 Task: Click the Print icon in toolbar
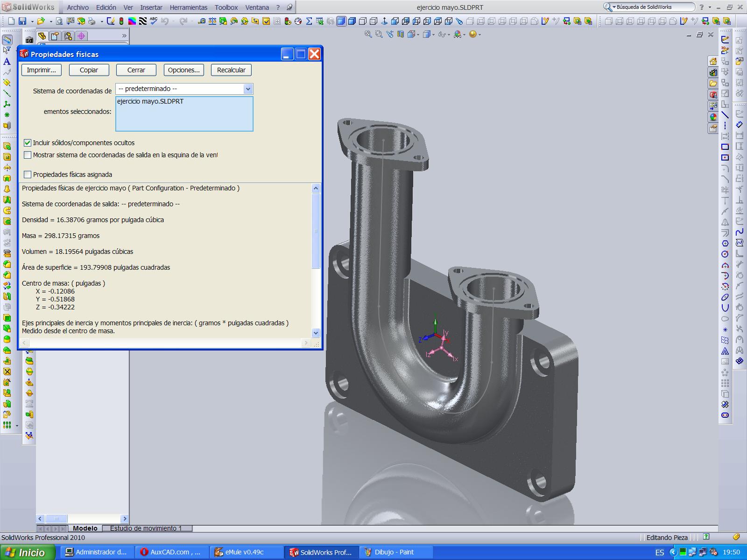pyautogui.click(x=92, y=21)
